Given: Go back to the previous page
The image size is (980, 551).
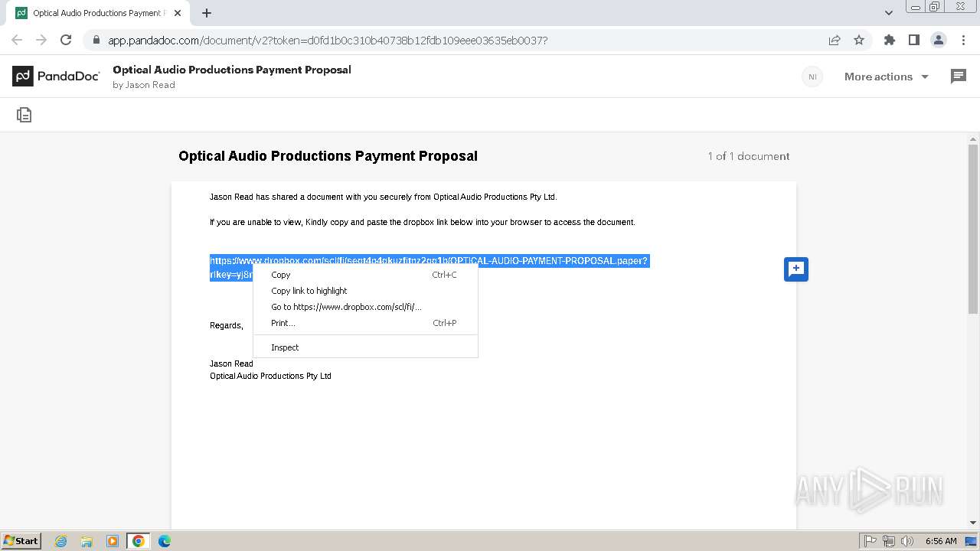Looking at the screenshot, I should tap(17, 40).
